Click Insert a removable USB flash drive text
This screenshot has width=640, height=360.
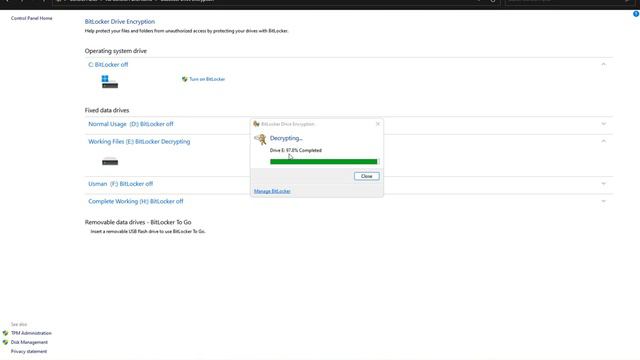[148, 231]
